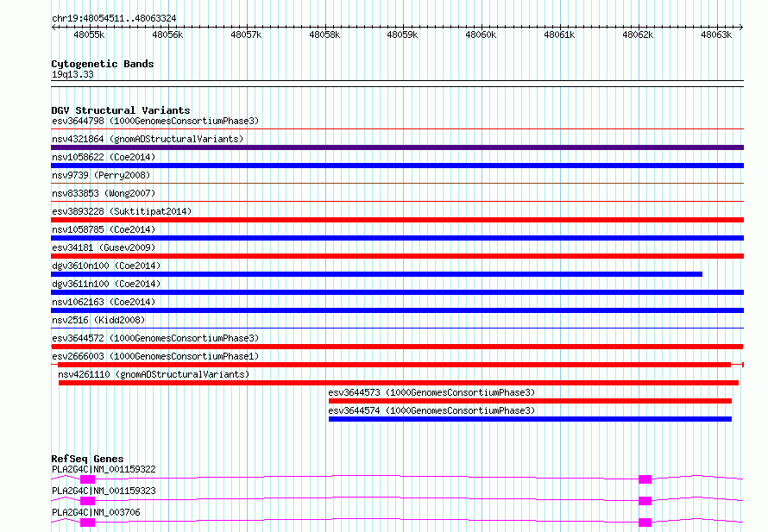This screenshot has height=532, width=768.
Task: Click the nsv2516 (Kidd2008) label
Action: pos(98,320)
